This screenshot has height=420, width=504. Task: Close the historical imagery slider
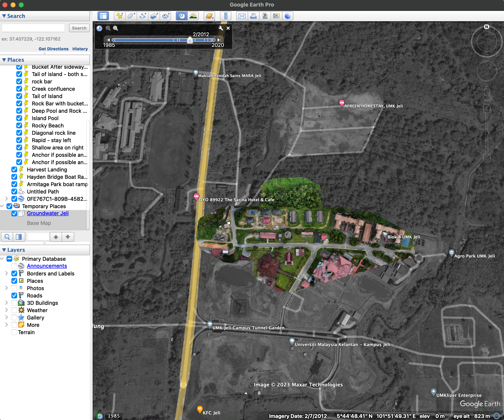(228, 28)
